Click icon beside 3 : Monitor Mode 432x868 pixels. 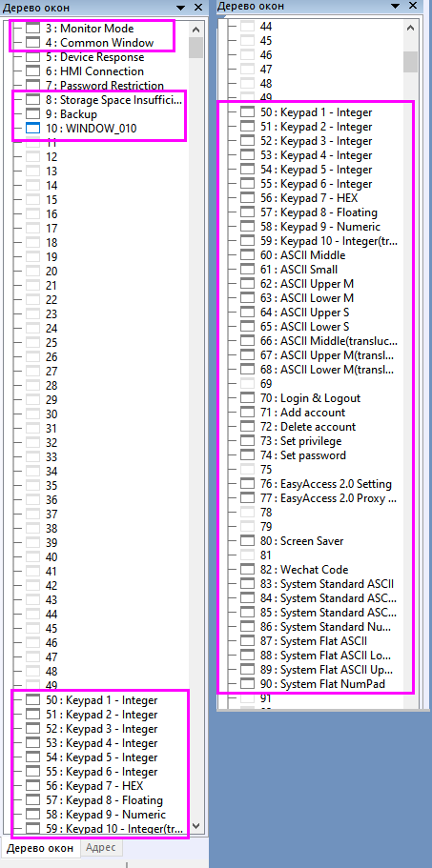[x=33, y=29]
